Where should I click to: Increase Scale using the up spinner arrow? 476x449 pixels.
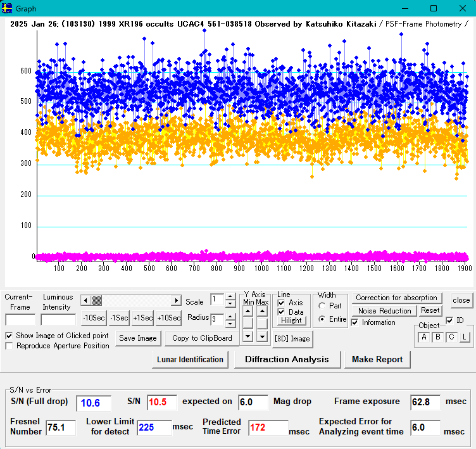point(231,297)
